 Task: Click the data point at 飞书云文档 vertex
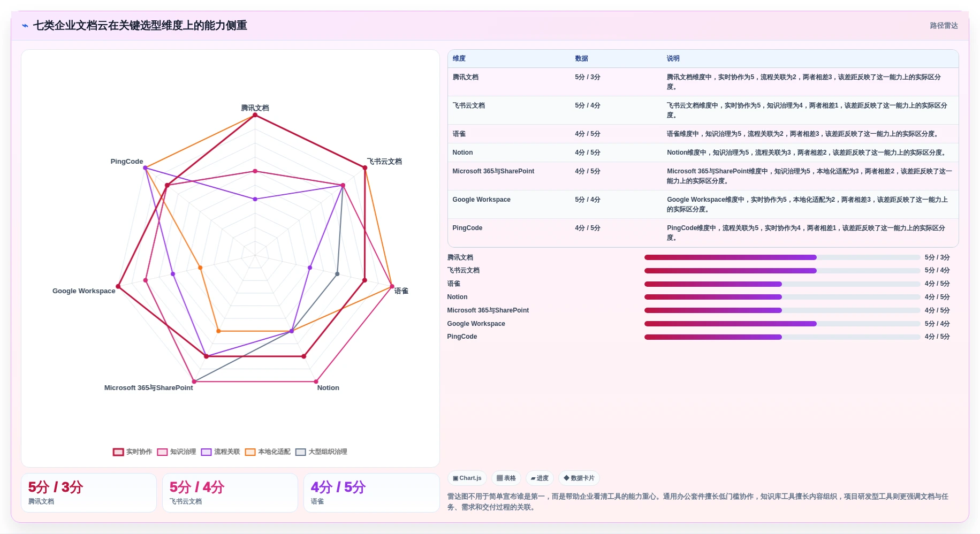point(365,168)
